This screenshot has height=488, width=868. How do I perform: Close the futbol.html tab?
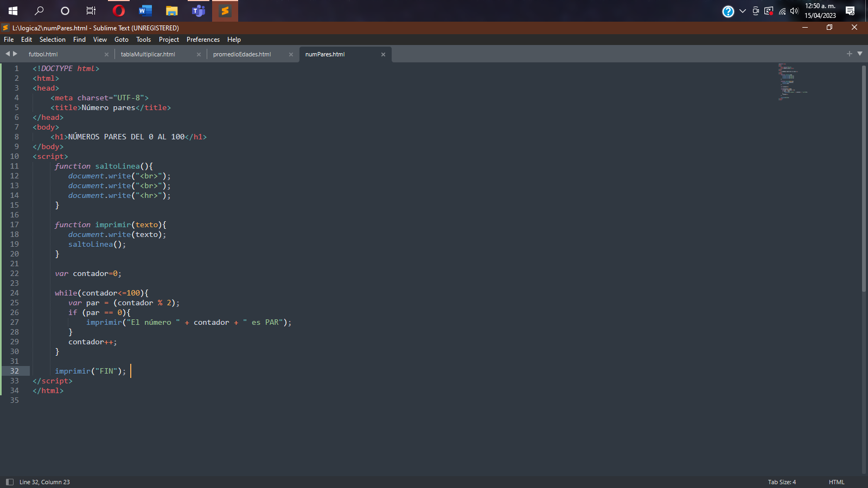(x=106, y=54)
